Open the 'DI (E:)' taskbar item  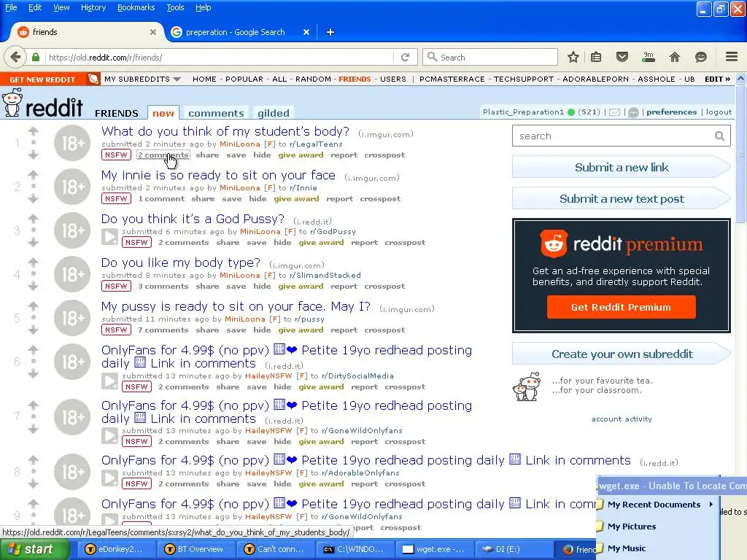513,550
